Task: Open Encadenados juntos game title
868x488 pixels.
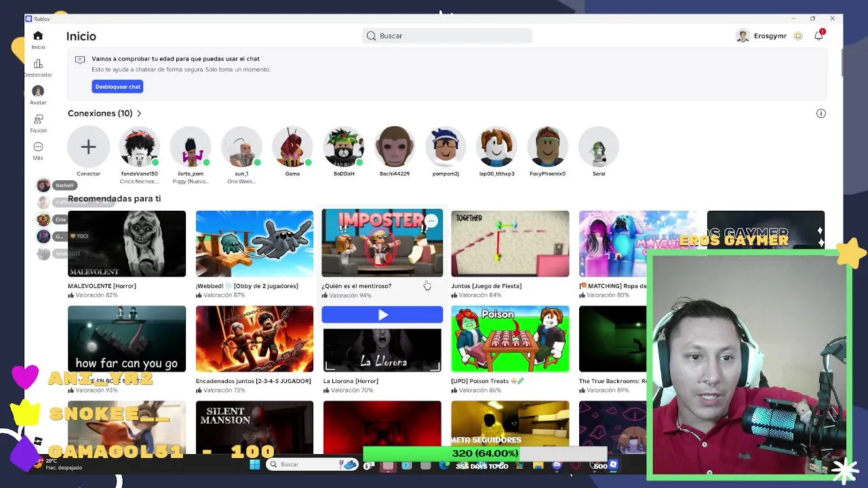Action: (x=254, y=381)
